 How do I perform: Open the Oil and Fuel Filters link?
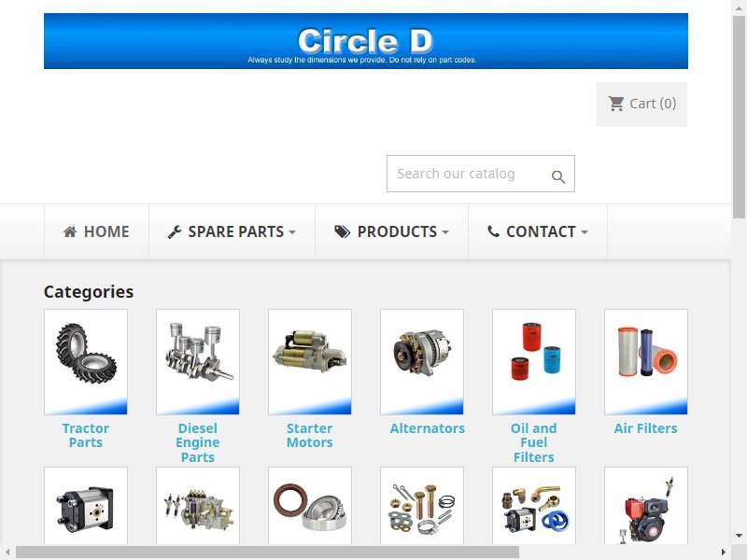pos(533,442)
